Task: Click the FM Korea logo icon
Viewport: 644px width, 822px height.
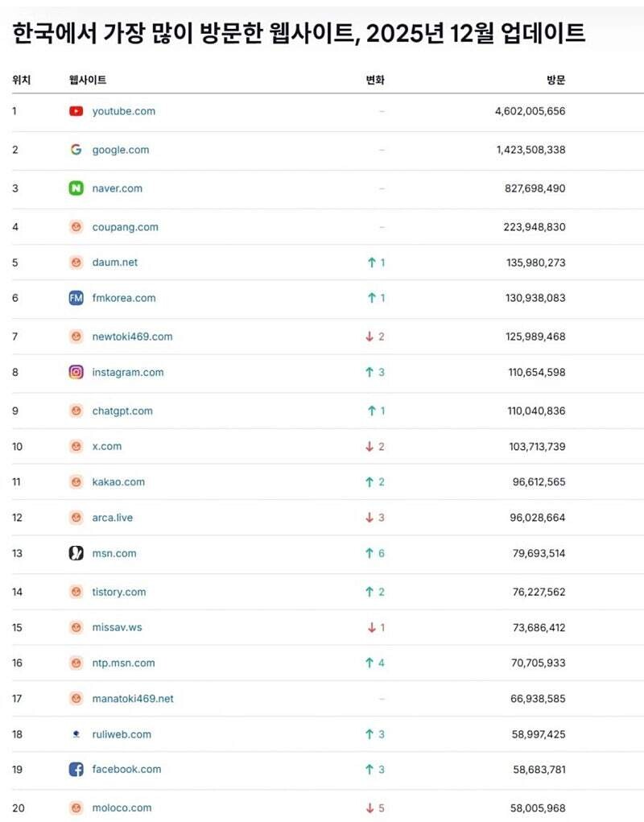Action: pos(76,298)
